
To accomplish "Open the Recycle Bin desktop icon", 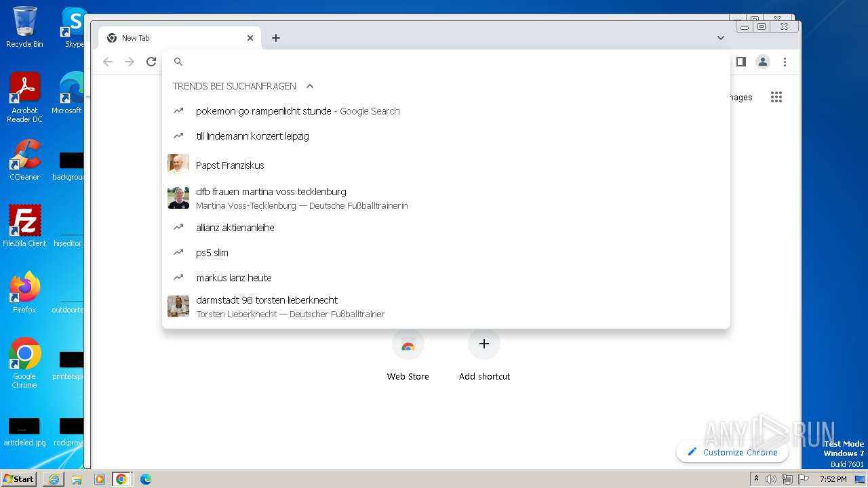I will point(24,27).
